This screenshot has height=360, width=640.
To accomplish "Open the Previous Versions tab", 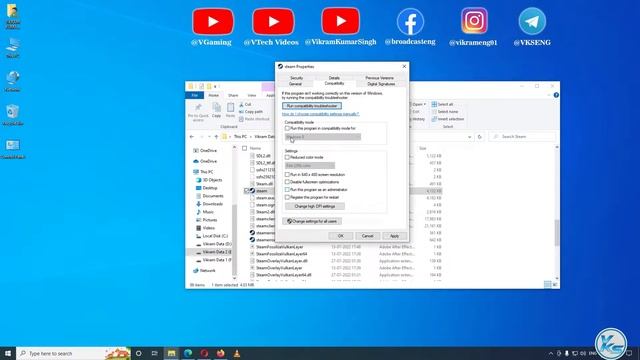I will point(379,78).
